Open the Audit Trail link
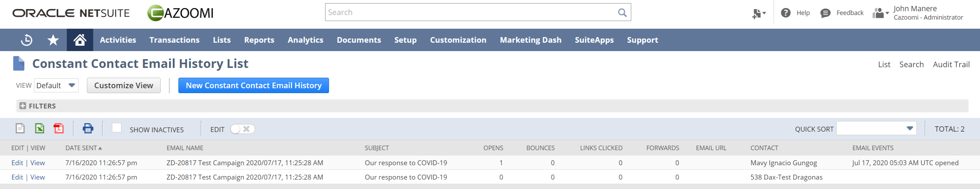Viewport: 980px width, 189px height. [951, 65]
